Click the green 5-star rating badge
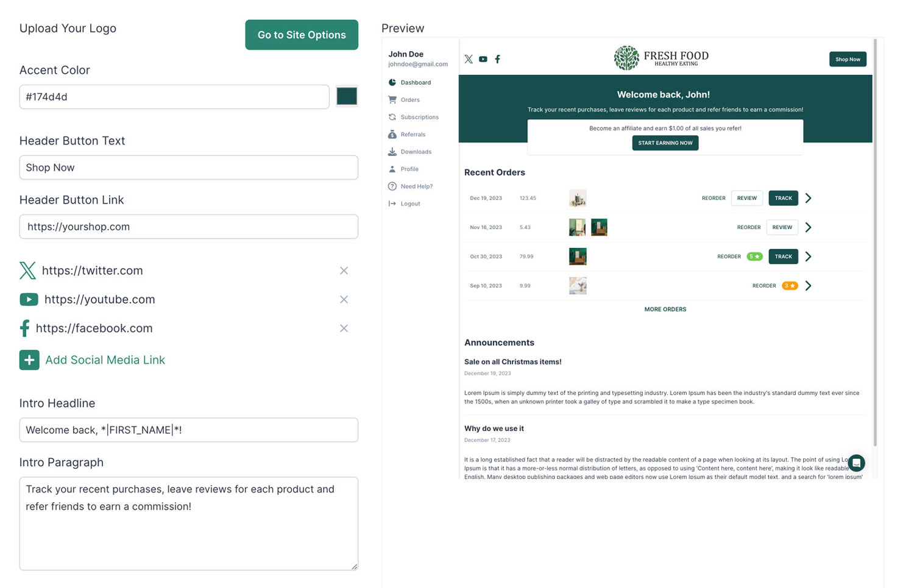This screenshot has width=914, height=588. 754,257
